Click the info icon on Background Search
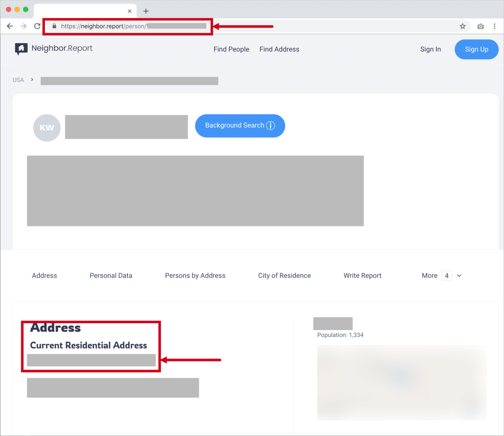This screenshot has height=436, width=504. click(x=270, y=125)
